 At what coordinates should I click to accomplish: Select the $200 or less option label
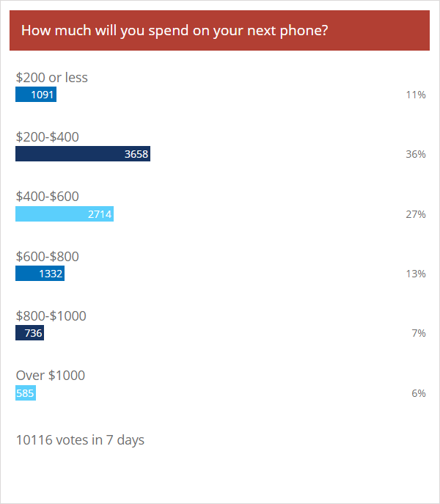coord(52,78)
